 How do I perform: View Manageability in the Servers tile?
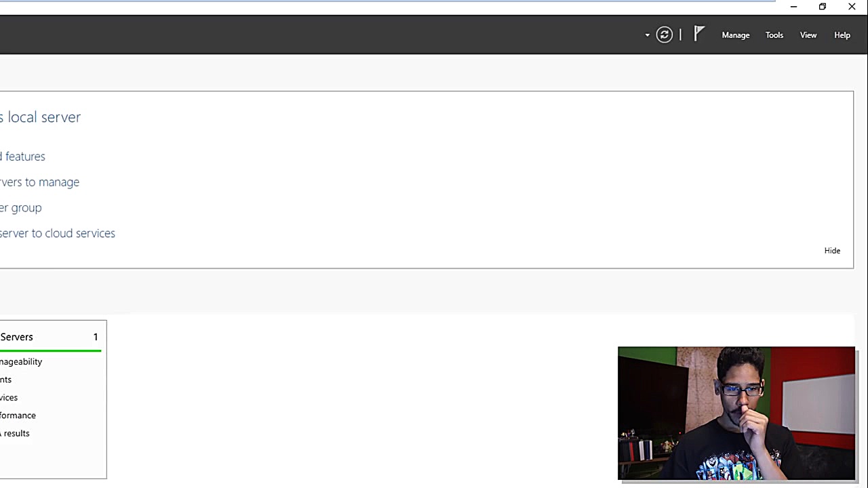[x=21, y=362]
